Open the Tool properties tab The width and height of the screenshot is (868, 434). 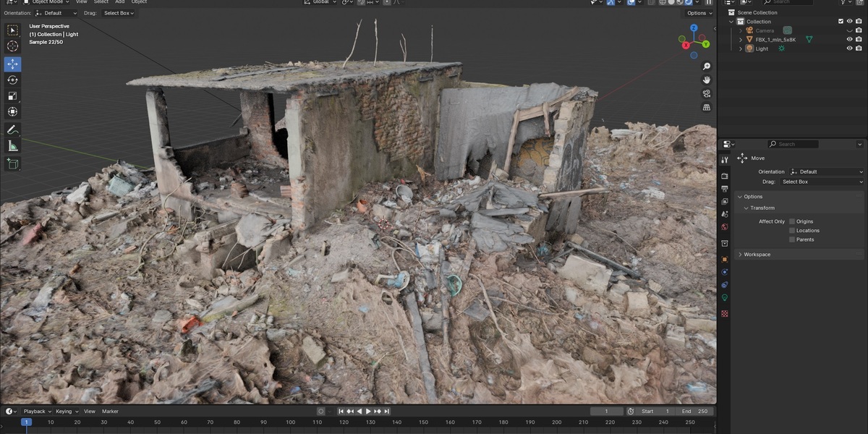click(725, 159)
